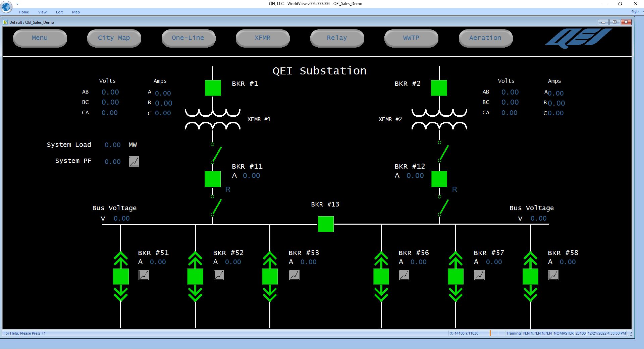
Task: Expand the quick access toolbar arrow
Action: click(17, 4)
